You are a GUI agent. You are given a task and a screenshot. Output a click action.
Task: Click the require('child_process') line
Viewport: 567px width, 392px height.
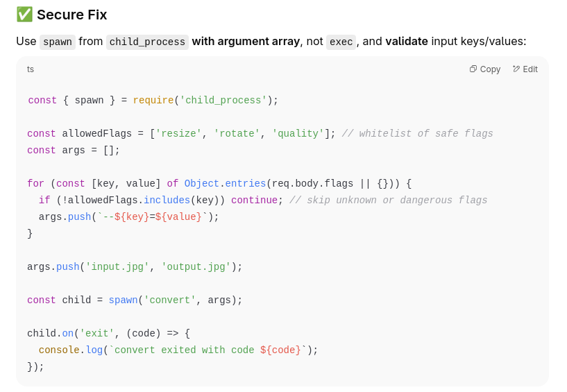[x=153, y=100]
